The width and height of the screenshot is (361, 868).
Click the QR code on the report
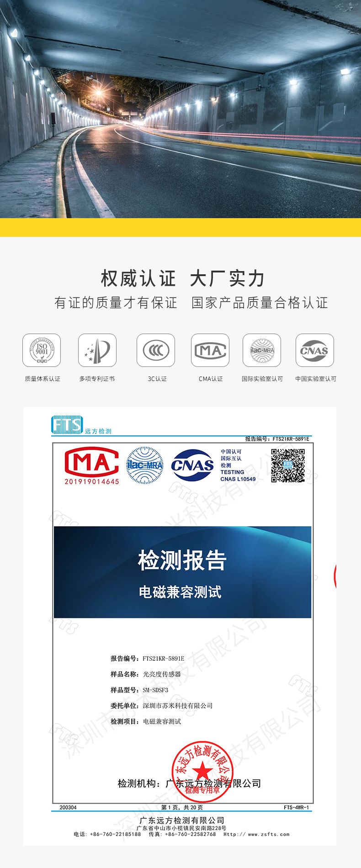tap(288, 465)
